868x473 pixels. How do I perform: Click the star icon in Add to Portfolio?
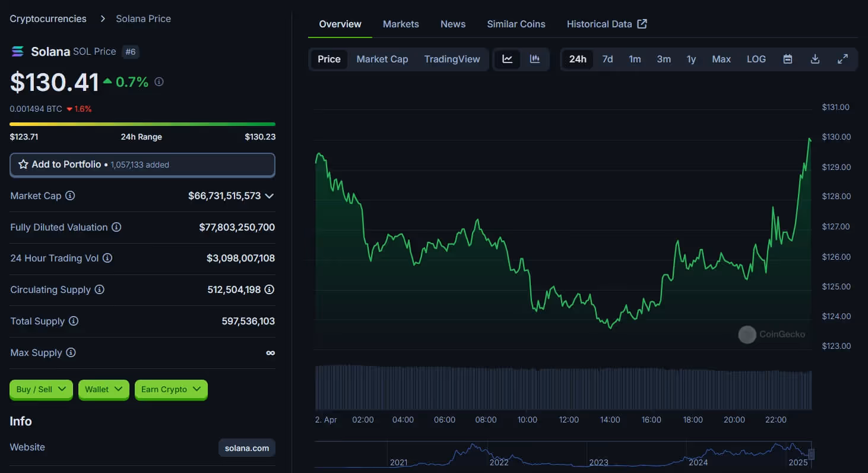[23, 165]
